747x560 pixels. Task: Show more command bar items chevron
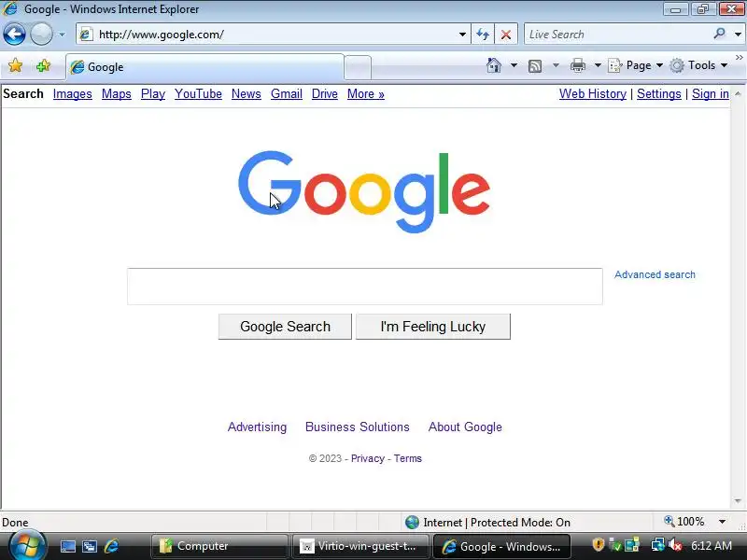[x=739, y=58]
